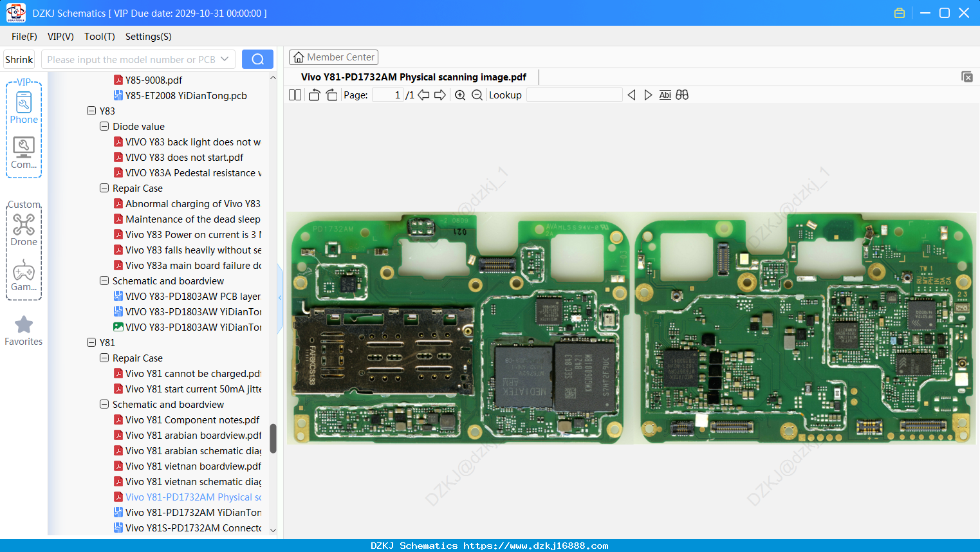Click the Lookup text field

[574, 95]
